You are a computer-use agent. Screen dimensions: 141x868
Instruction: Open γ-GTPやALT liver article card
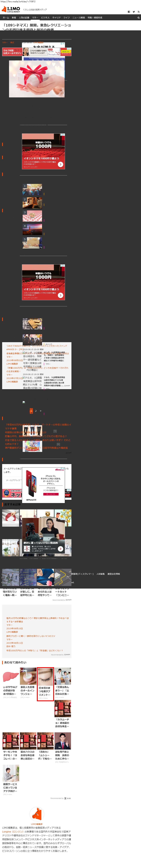[10, 683]
